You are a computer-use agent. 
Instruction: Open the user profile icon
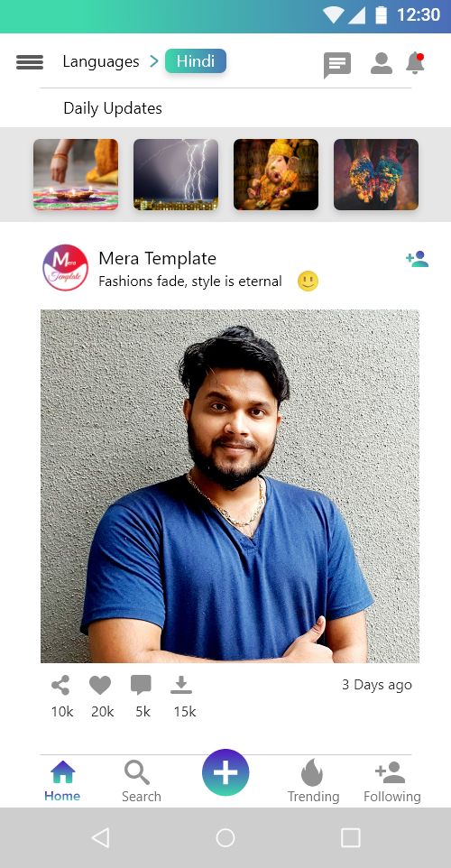tap(382, 63)
